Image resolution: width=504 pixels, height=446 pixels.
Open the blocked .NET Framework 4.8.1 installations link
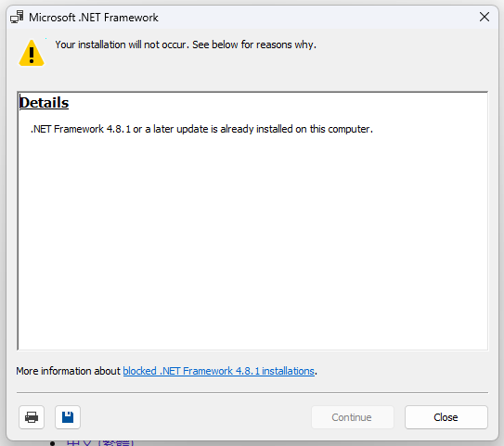218,371
